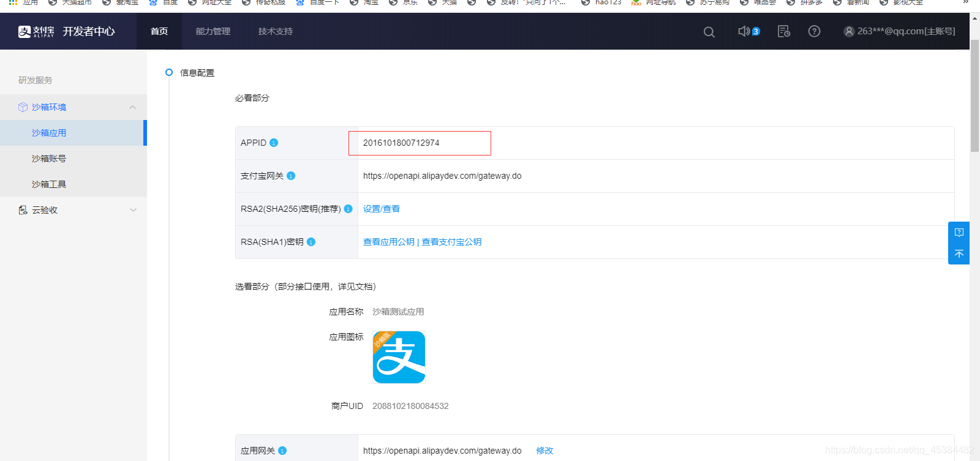Click the 商户UID label
Screen dimensions: 980x461
347,406
